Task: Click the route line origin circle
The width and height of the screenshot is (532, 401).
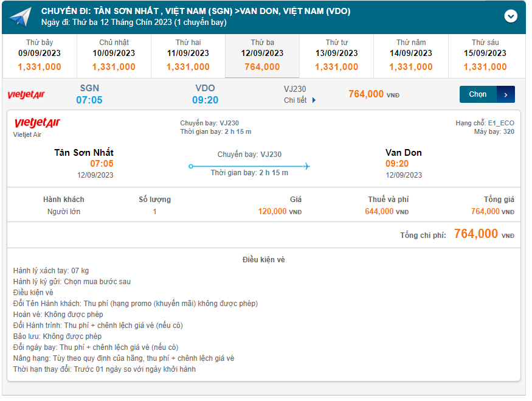Action: (x=191, y=166)
